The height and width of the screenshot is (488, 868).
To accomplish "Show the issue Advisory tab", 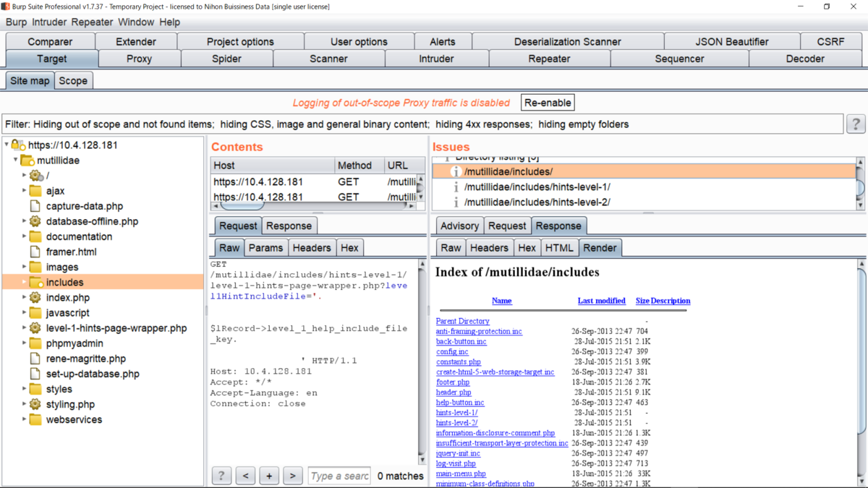I will coord(459,226).
